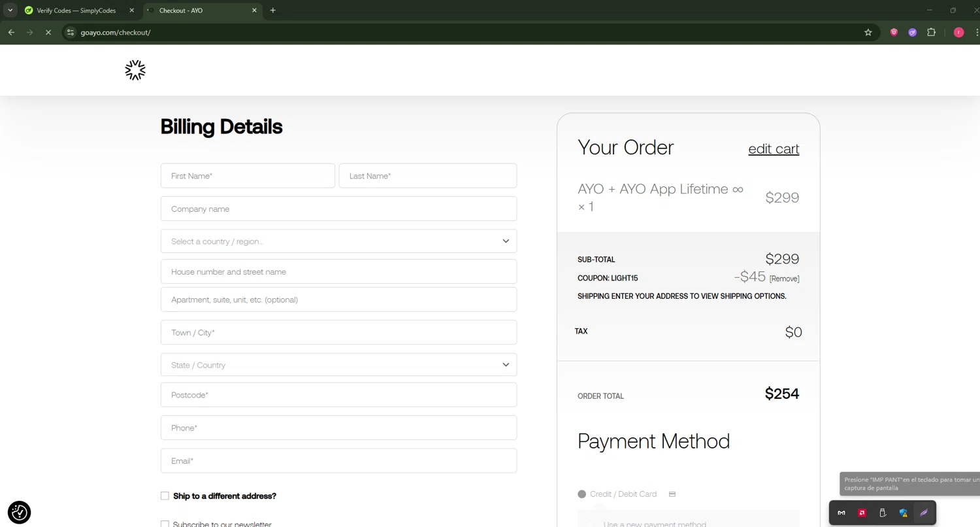View site information icon in address bar
This screenshot has width=980, height=527.
click(71, 32)
